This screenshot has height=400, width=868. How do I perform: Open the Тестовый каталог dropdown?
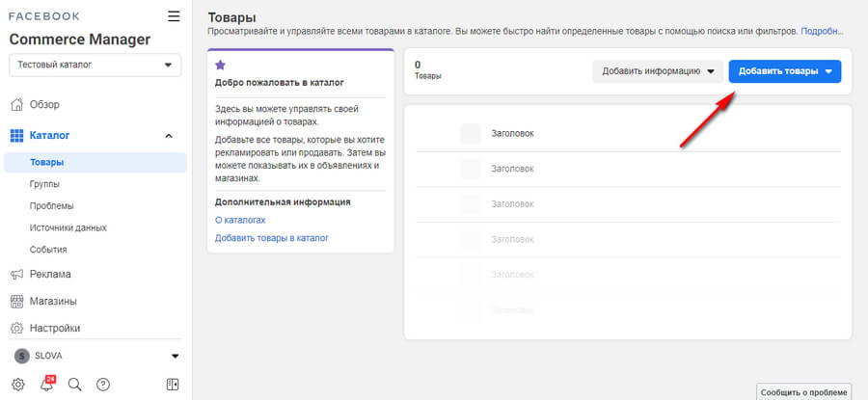point(95,65)
